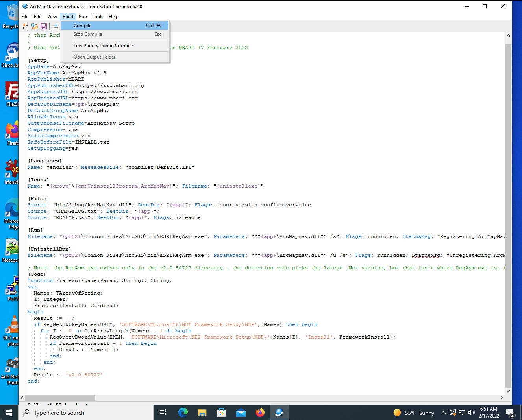Open the Help menu
522x420 pixels.
[x=113, y=17]
